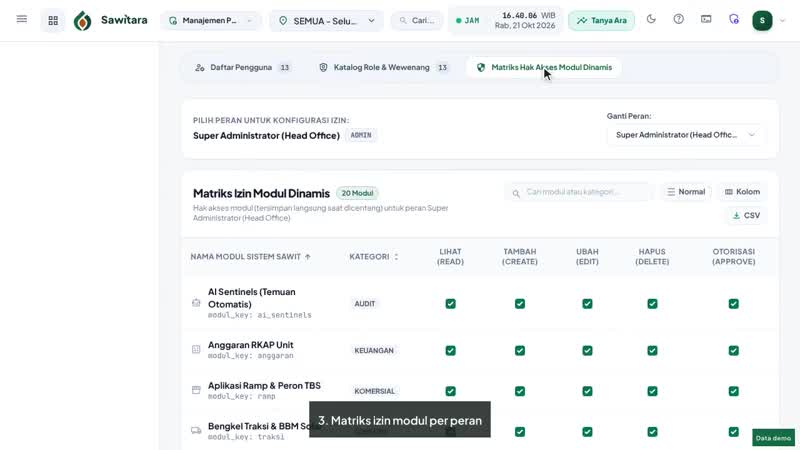Open the app grid launcher
This screenshot has height=450, width=800.
[x=53, y=20]
